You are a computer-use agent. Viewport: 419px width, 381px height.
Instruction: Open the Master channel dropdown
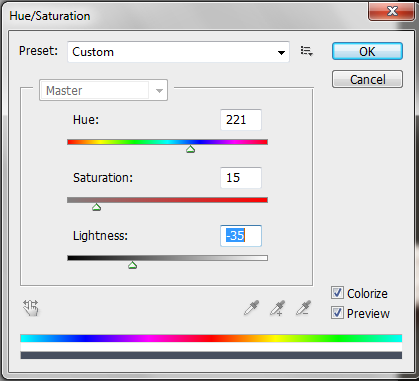click(x=103, y=90)
